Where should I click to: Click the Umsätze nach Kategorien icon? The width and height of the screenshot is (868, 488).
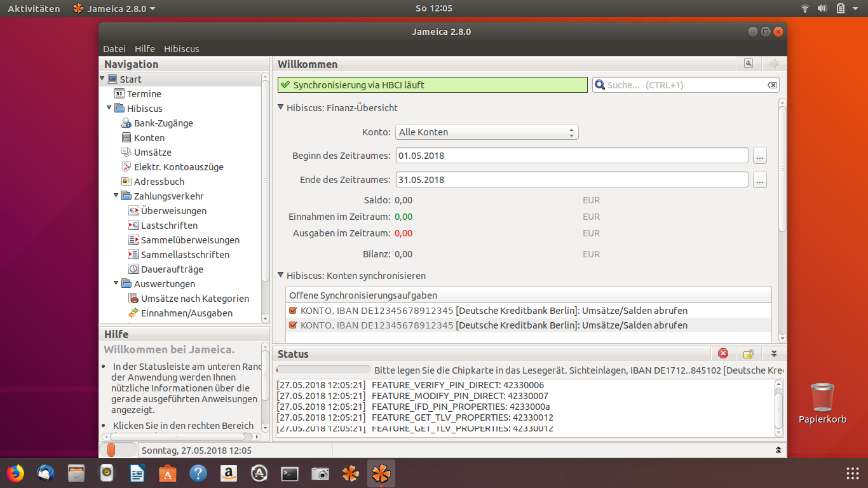coord(133,299)
